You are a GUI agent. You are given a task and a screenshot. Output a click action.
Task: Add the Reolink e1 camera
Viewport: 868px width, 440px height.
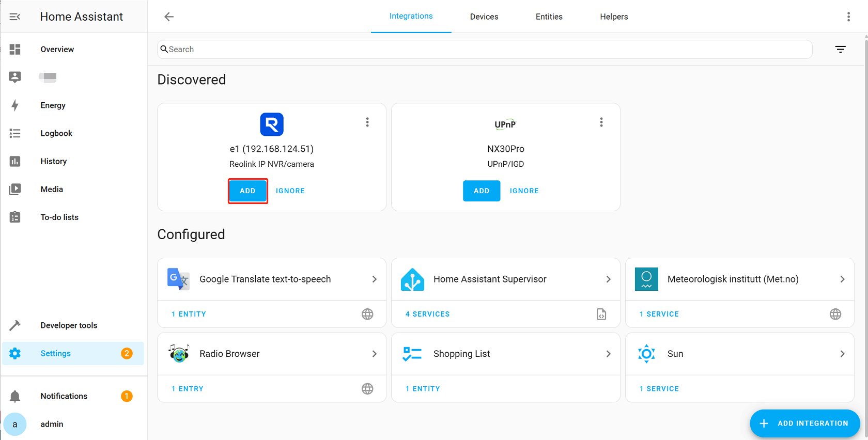[248, 191]
